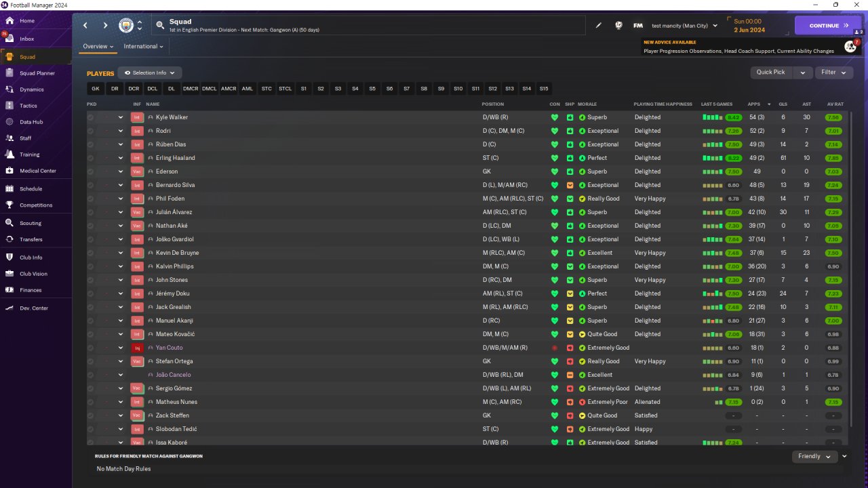Toggle pick selection for Kevin De Bruyne
868x488 pixels.
click(x=90, y=253)
